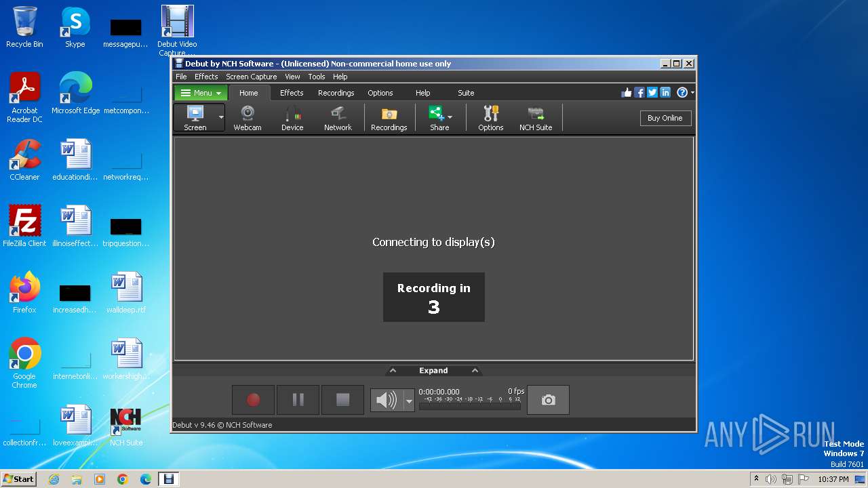Screen dimensions: 868x488
Task: Open the NCH Suite toolbar icon
Action: click(536, 118)
